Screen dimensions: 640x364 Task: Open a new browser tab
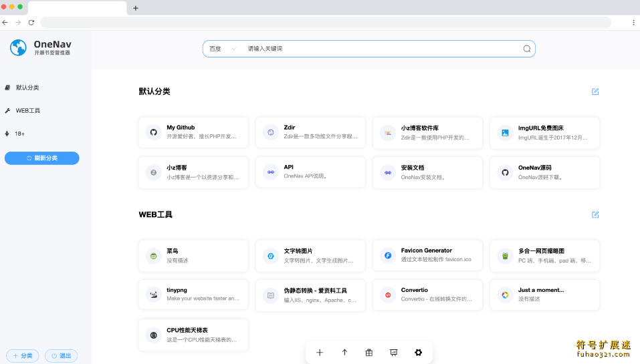[x=136, y=8]
